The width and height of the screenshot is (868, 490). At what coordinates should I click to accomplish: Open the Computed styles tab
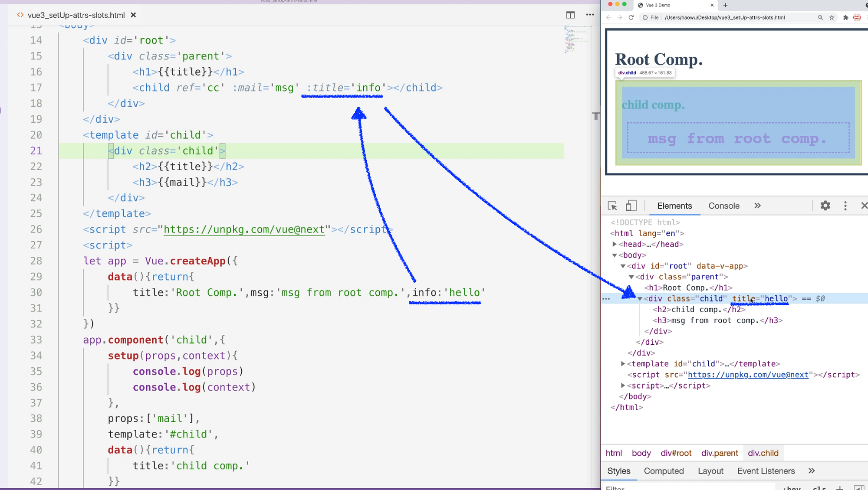pyautogui.click(x=664, y=471)
